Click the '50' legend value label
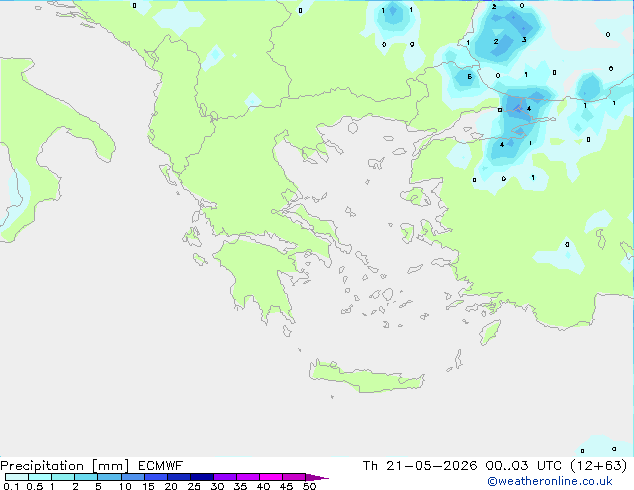Screen dimensions: 634x490 [310, 486]
